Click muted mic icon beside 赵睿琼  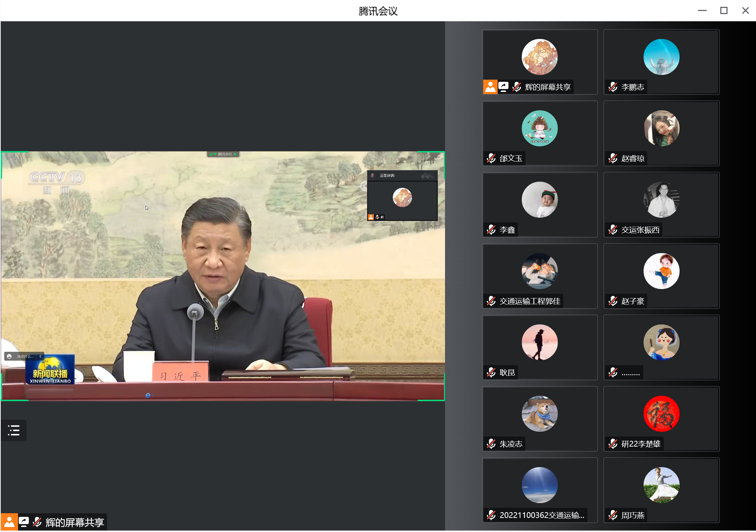[613, 158]
